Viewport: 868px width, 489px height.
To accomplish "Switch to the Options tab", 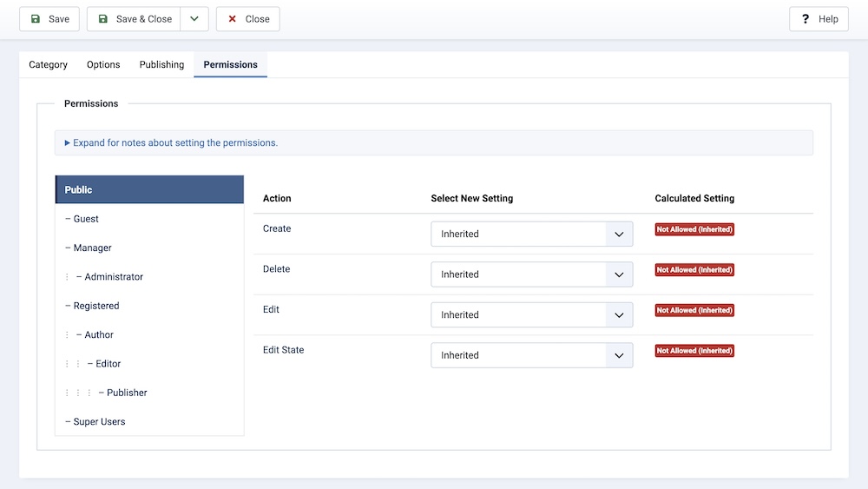I will pyautogui.click(x=103, y=65).
